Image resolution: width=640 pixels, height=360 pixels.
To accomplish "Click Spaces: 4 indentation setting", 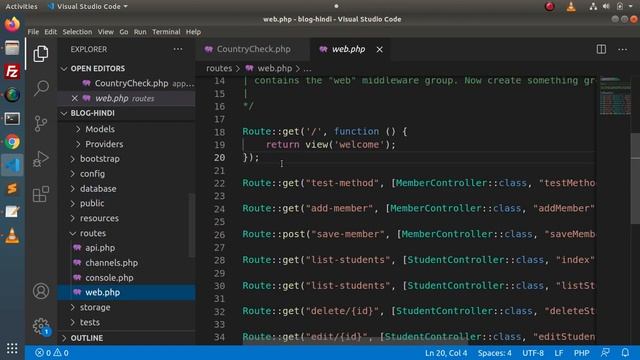I will 494,353.
